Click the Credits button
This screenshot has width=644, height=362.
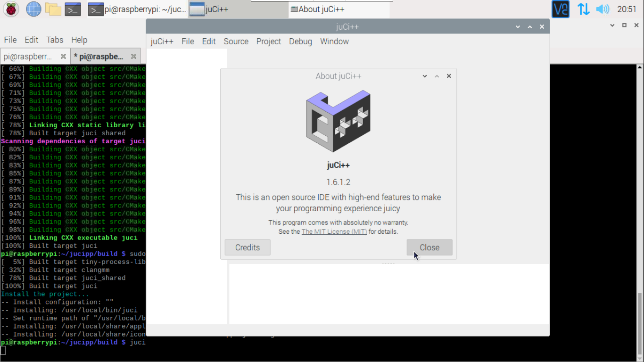[x=248, y=247]
